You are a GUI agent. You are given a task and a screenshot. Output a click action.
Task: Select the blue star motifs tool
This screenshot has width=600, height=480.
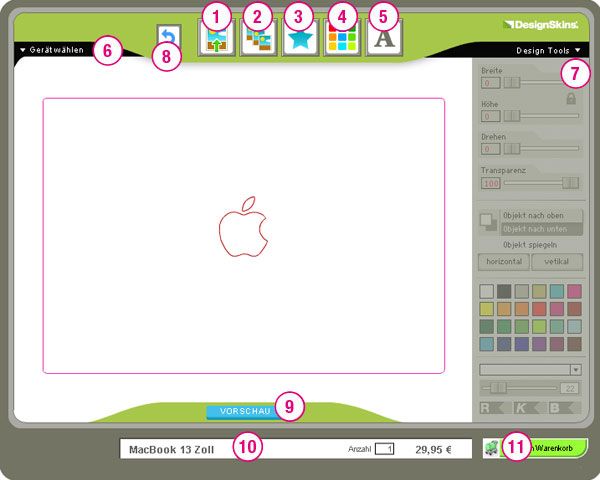click(300, 38)
